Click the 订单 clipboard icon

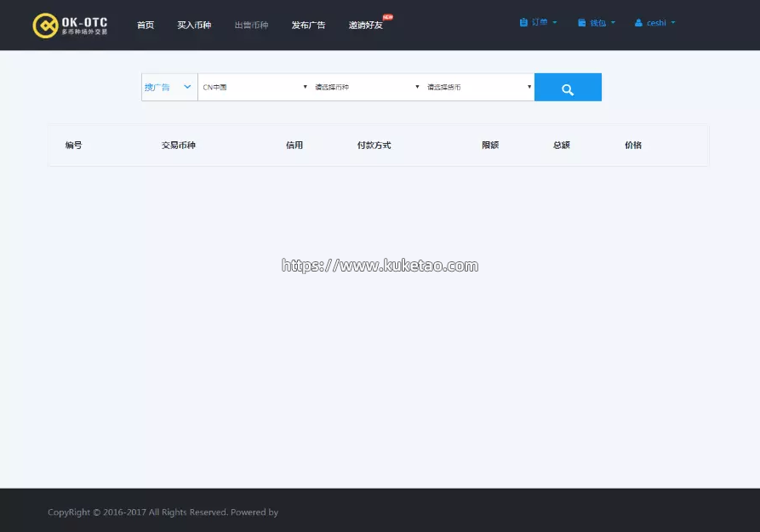(x=523, y=22)
